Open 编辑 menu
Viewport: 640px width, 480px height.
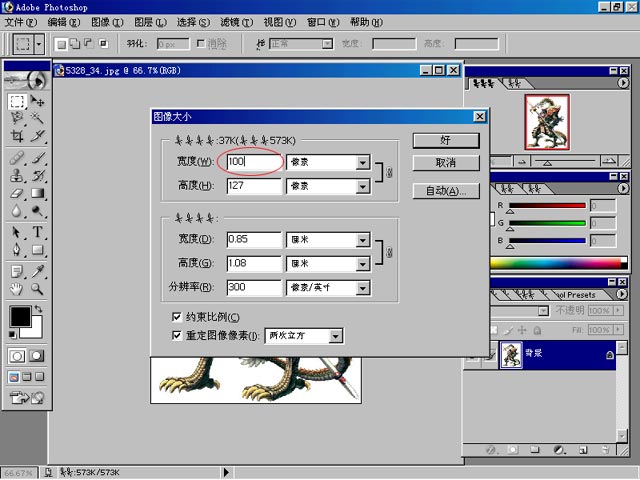(x=64, y=22)
